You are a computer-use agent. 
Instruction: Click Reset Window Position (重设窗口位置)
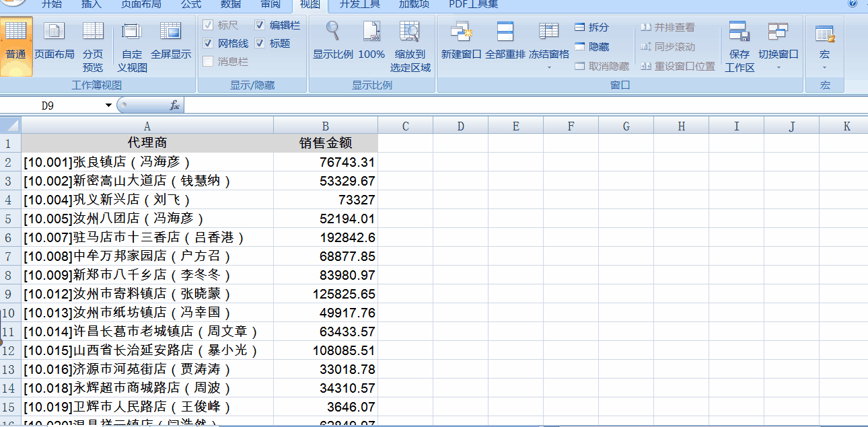677,67
